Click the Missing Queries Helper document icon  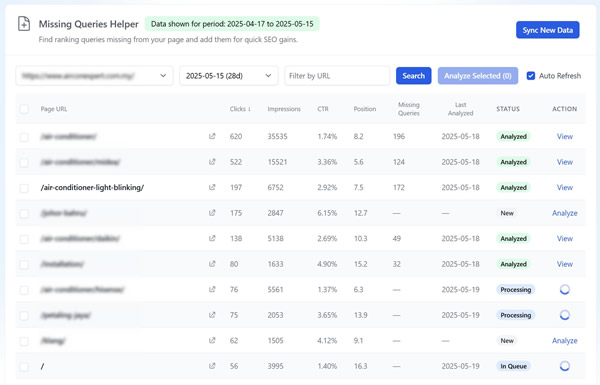pyautogui.click(x=24, y=24)
